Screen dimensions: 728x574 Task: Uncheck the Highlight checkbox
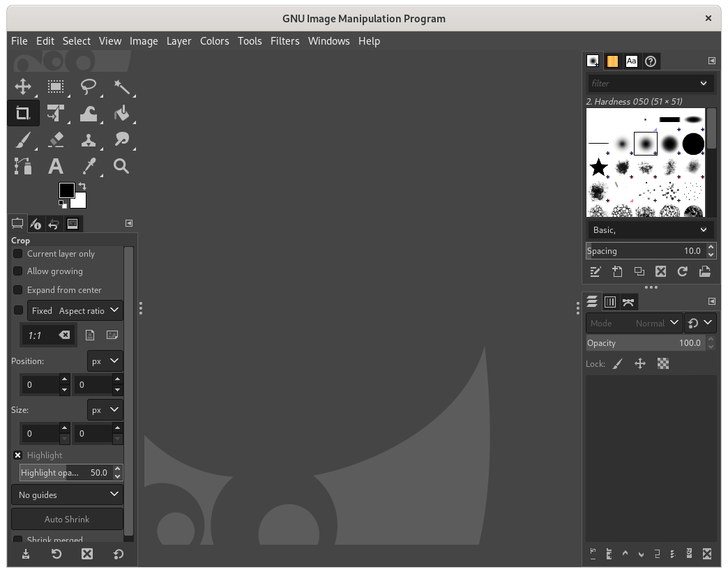[17, 455]
